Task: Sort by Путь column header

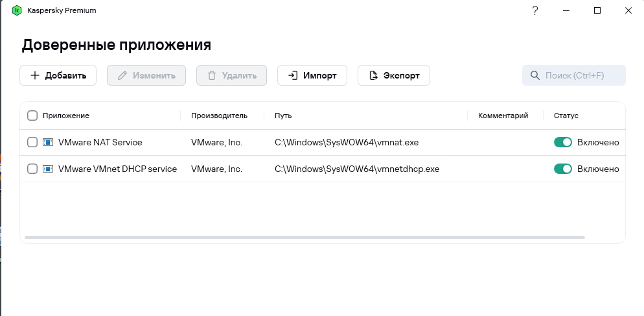Action: [283, 115]
